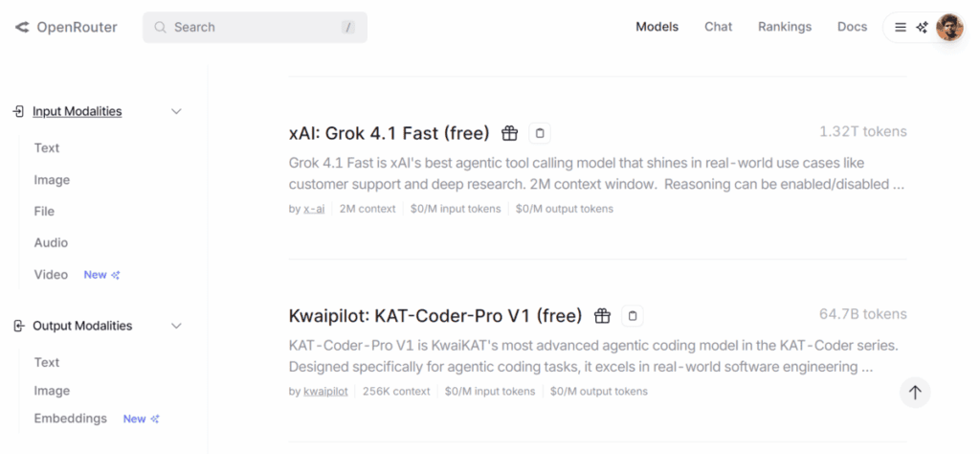Focus the Search input field

254,27
